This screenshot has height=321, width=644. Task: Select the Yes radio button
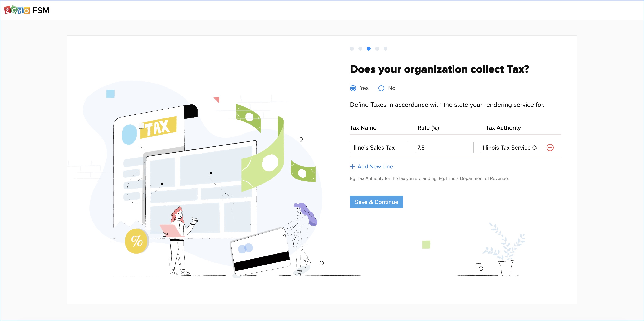tap(353, 88)
